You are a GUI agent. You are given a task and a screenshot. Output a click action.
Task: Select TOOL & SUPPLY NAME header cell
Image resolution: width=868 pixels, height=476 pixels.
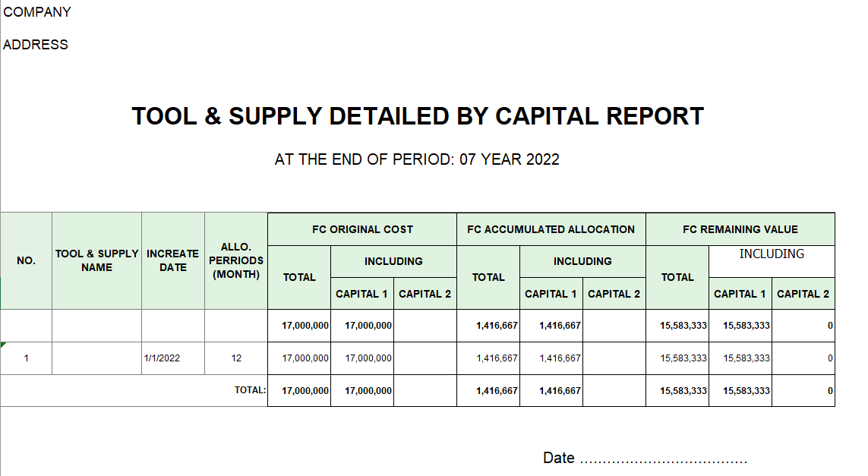[97, 260]
